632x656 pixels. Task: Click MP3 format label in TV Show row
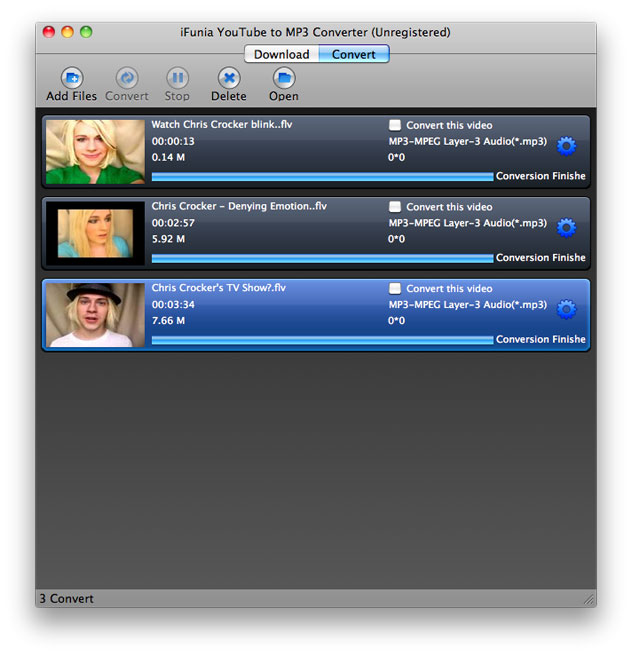click(468, 305)
